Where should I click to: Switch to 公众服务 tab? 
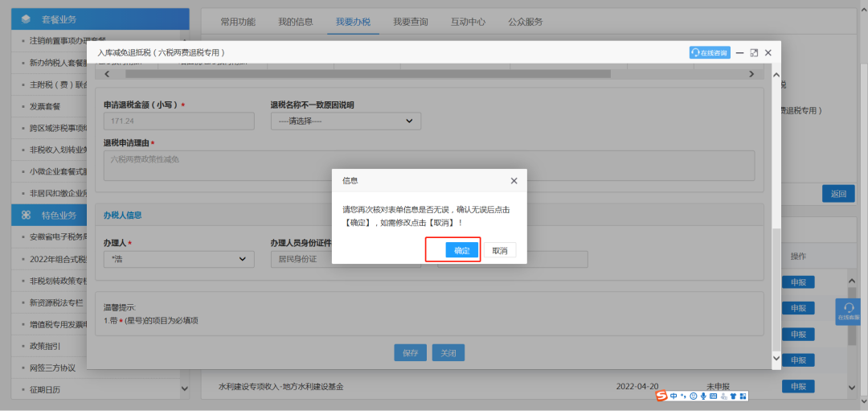tap(526, 23)
